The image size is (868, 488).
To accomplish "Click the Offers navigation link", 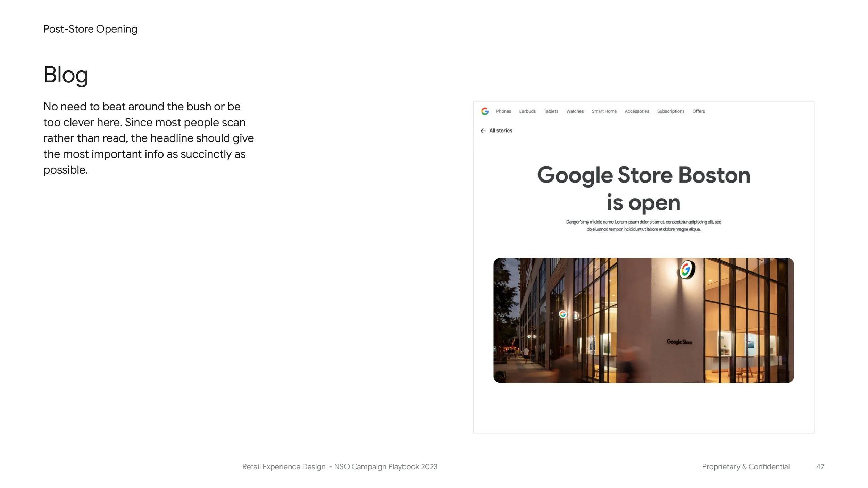I will [698, 111].
